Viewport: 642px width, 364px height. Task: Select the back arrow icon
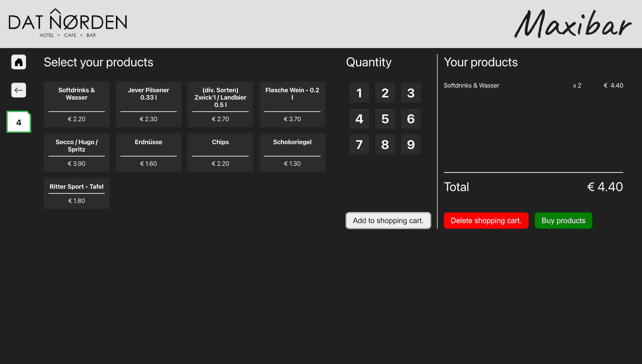[18, 90]
